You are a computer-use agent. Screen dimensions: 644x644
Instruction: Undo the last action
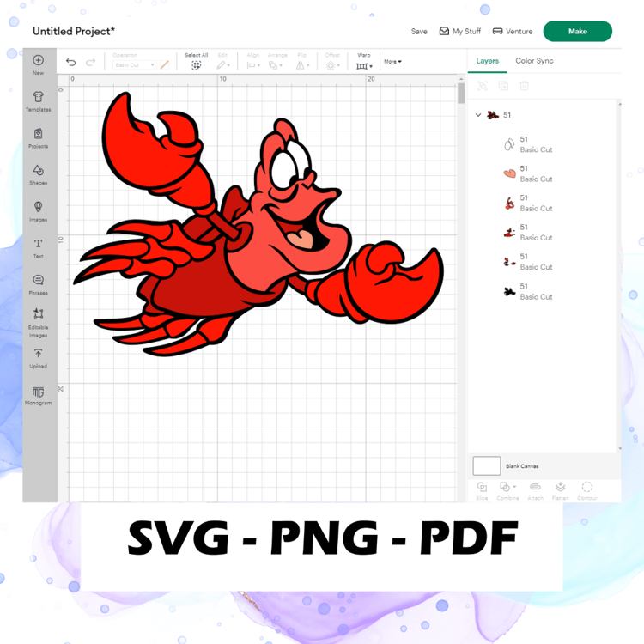coord(70,62)
